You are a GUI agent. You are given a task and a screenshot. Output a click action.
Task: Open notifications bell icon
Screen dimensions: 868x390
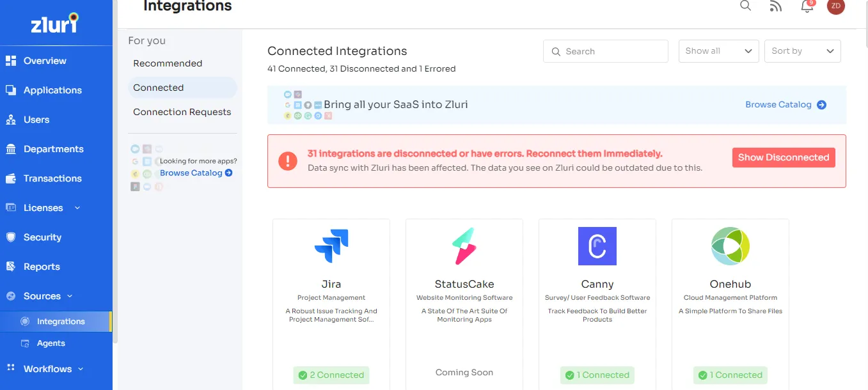click(807, 6)
